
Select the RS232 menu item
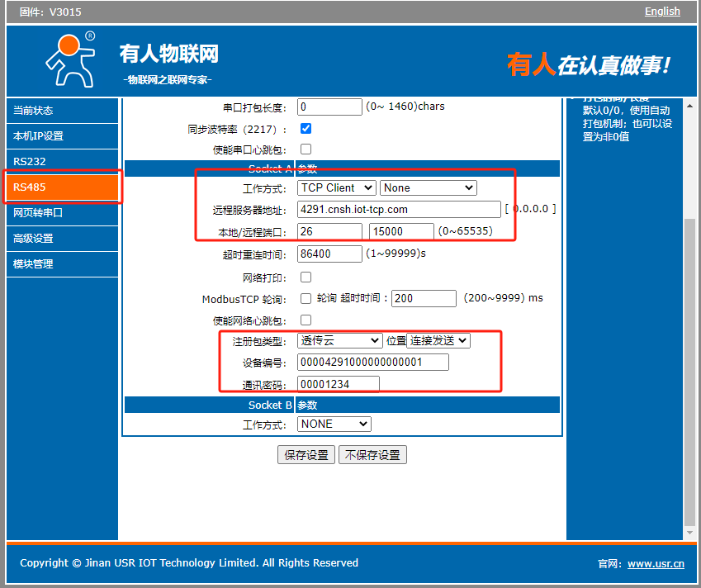[x=62, y=161]
